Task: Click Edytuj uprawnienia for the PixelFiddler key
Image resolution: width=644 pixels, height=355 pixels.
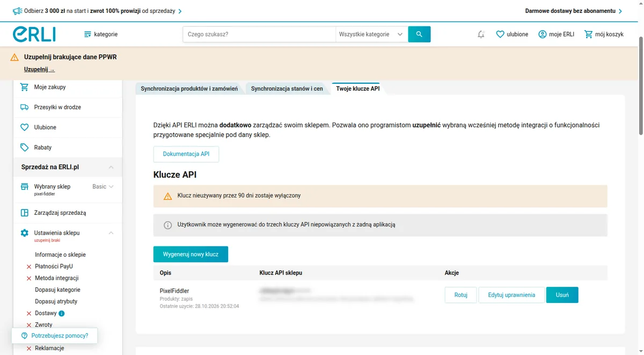Action: point(511,295)
